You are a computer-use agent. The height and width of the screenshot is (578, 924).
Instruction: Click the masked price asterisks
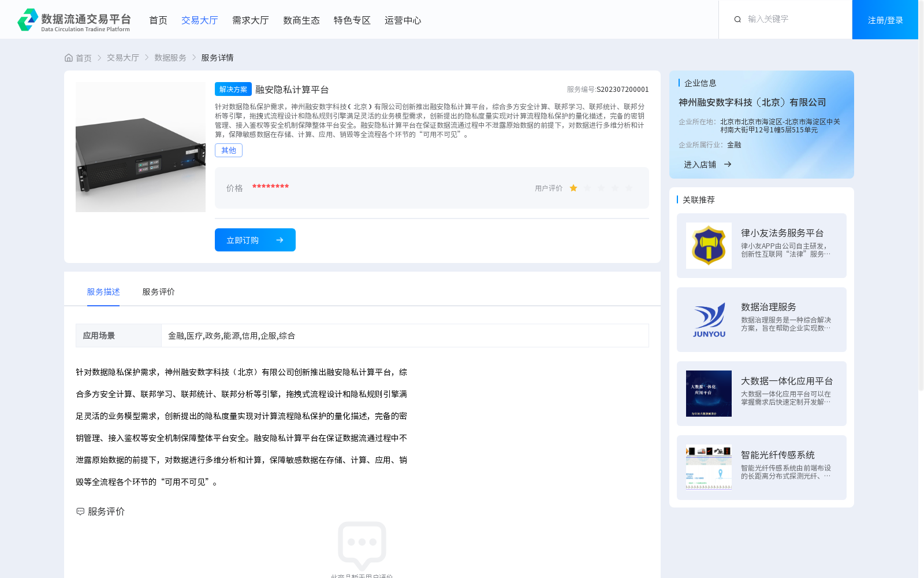pos(270,187)
